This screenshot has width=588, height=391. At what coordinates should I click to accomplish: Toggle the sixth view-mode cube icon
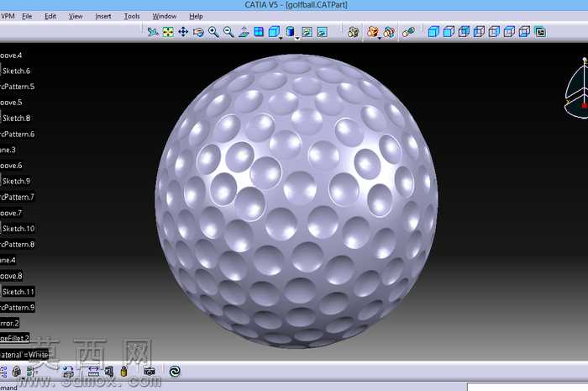tap(509, 32)
